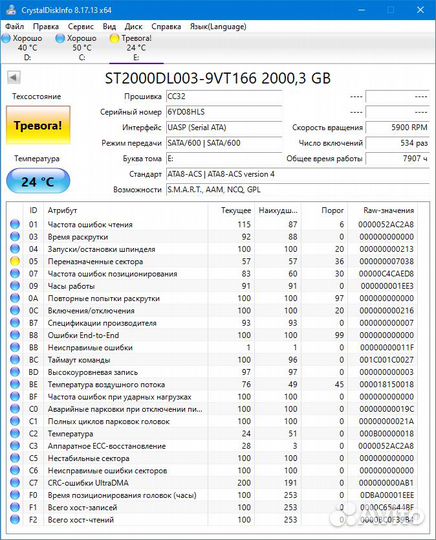Screen dimensions: 436x540
Task: Click the blue status icon for attribute 03
Action: 15,237
